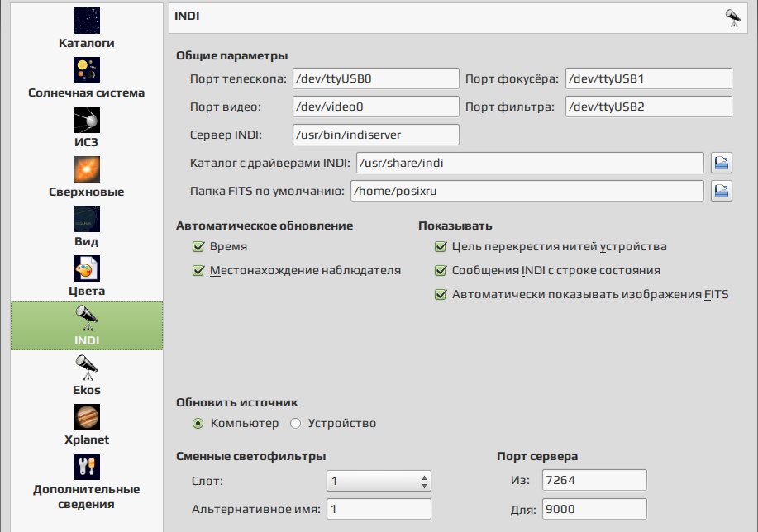Open the Дополнительные сведения tools icon
Viewport: 758px width, 532px height.
click(87, 467)
